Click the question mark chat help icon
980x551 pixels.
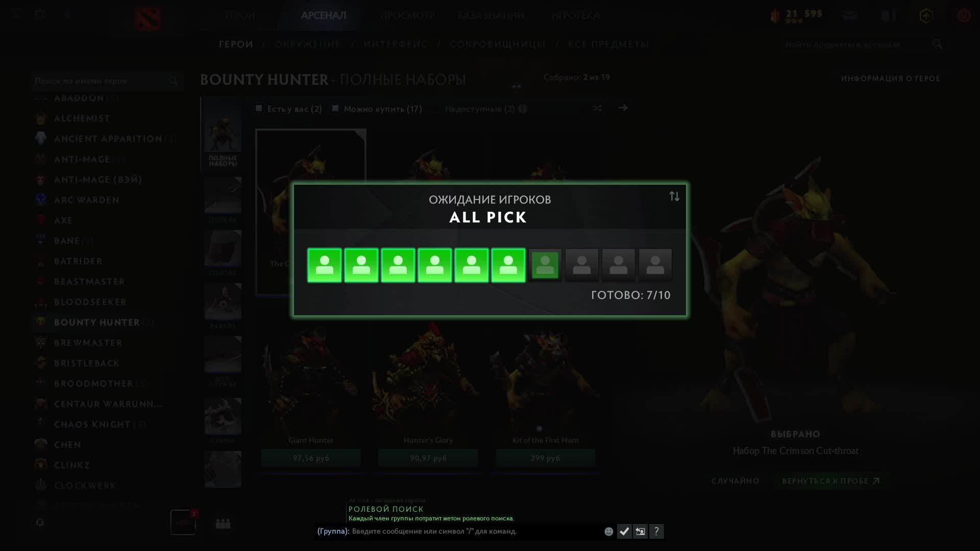pos(656,532)
